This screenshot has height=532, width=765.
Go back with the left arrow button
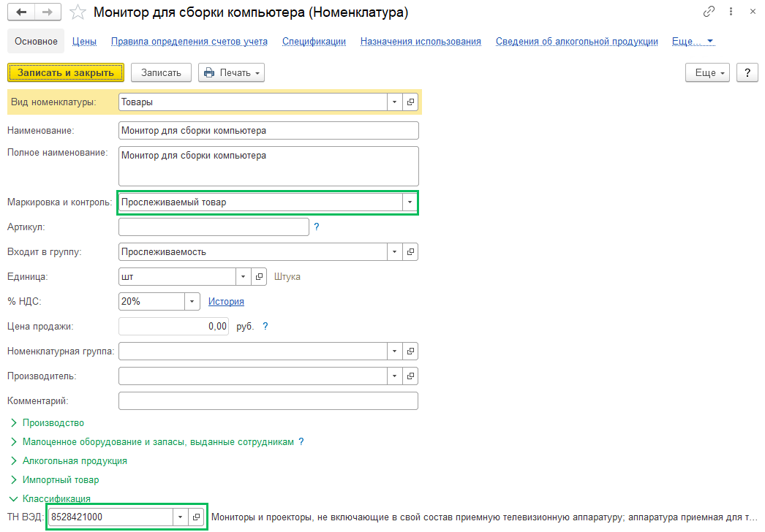pos(21,12)
